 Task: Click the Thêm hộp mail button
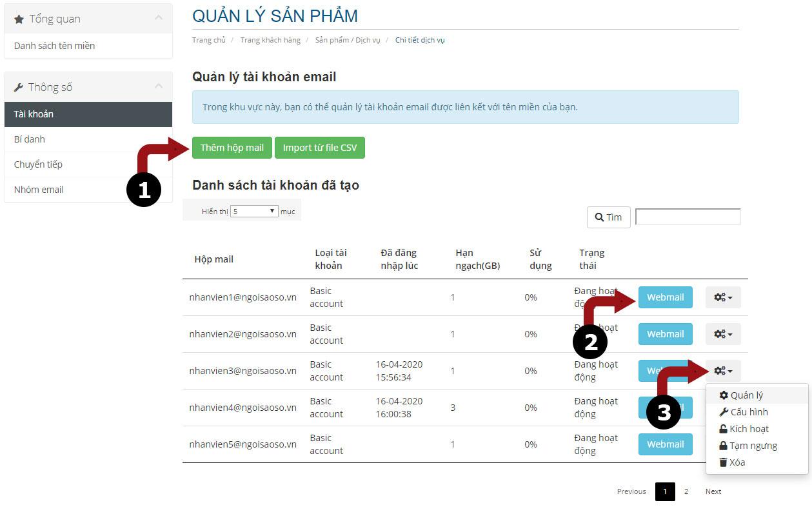tap(232, 147)
